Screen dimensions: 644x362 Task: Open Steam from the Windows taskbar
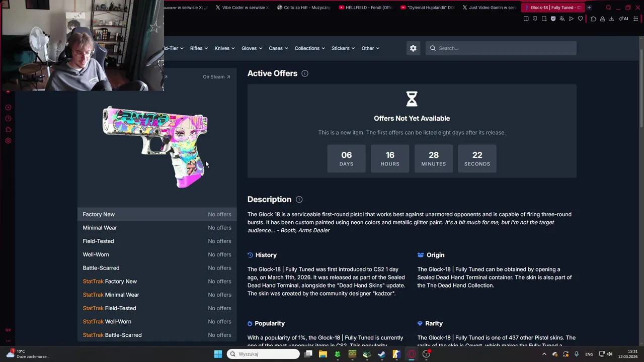(x=381, y=354)
